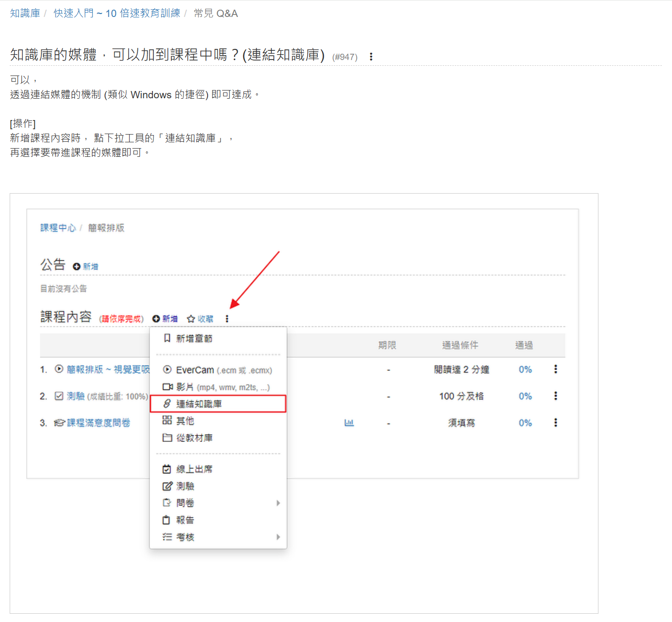The height and width of the screenshot is (622, 672).
Task: Select 新增章節 in the dropdown menu
Action: tap(194, 338)
